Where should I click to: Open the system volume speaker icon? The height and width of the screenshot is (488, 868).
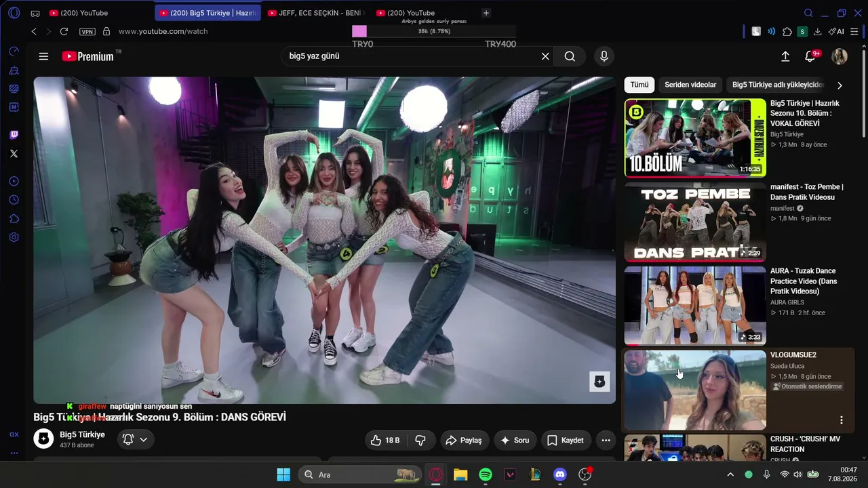(797, 474)
